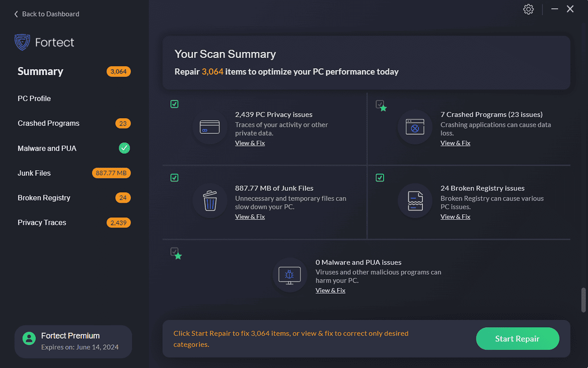Screen dimensions: 588x368
Task: Click the PC Privacy issues card icon
Action: pos(210,128)
